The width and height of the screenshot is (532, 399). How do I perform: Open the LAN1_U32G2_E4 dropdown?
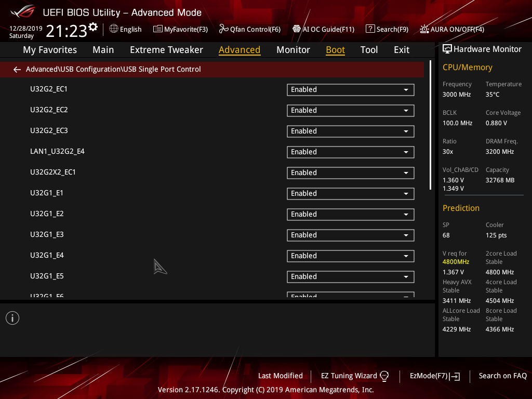click(351, 152)
